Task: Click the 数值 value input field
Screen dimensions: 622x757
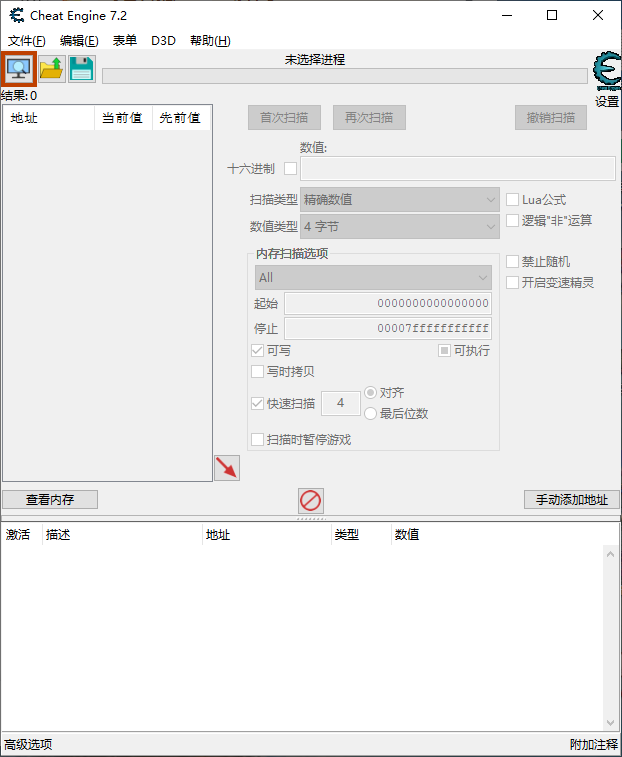Action: (458, 168)
